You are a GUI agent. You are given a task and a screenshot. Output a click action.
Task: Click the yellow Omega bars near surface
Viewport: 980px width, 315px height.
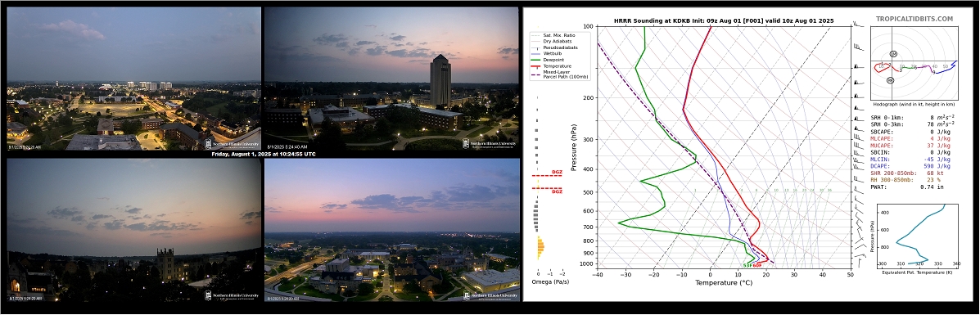[540, 247]
